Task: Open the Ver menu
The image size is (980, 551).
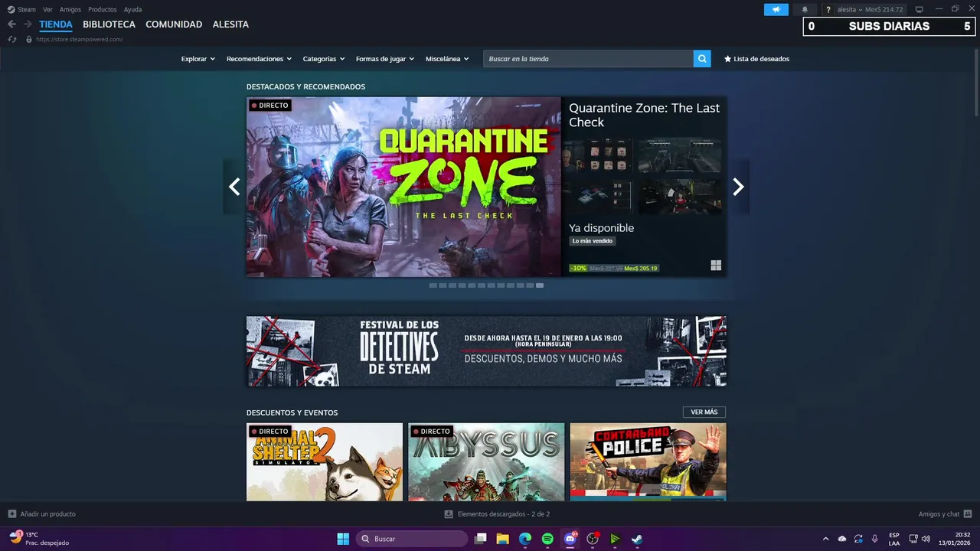Action: tap(48, 9)
